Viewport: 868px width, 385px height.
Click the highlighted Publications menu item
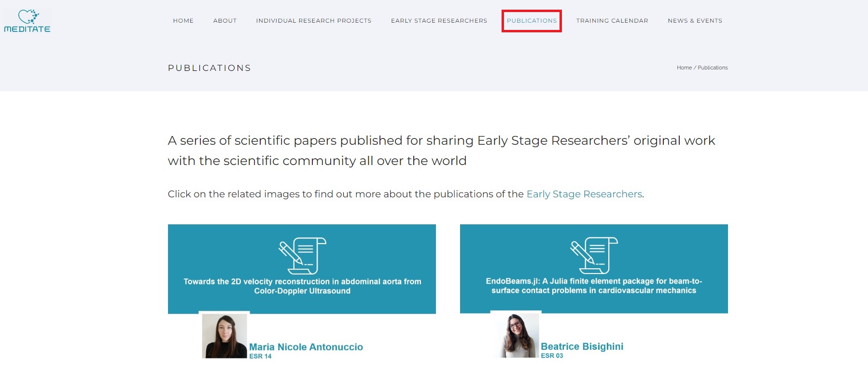coord(532,21)
